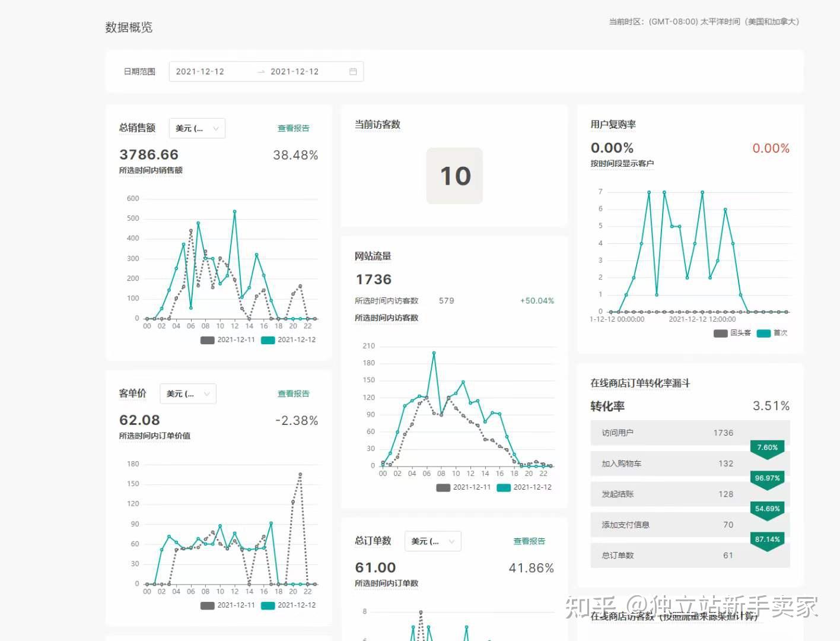Viewport: 840px width, 641px height.
Task: Click the teal 2021-12-12 legend color swatch
Action: [268, 339]
